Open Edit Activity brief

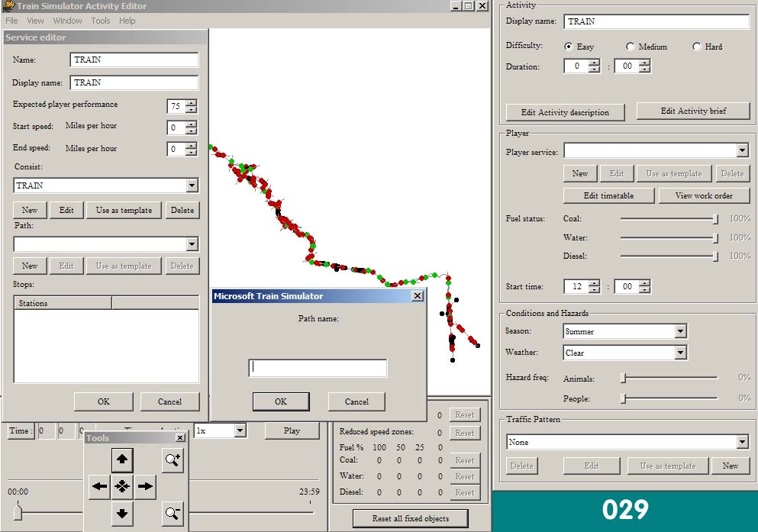click(693, 111)
